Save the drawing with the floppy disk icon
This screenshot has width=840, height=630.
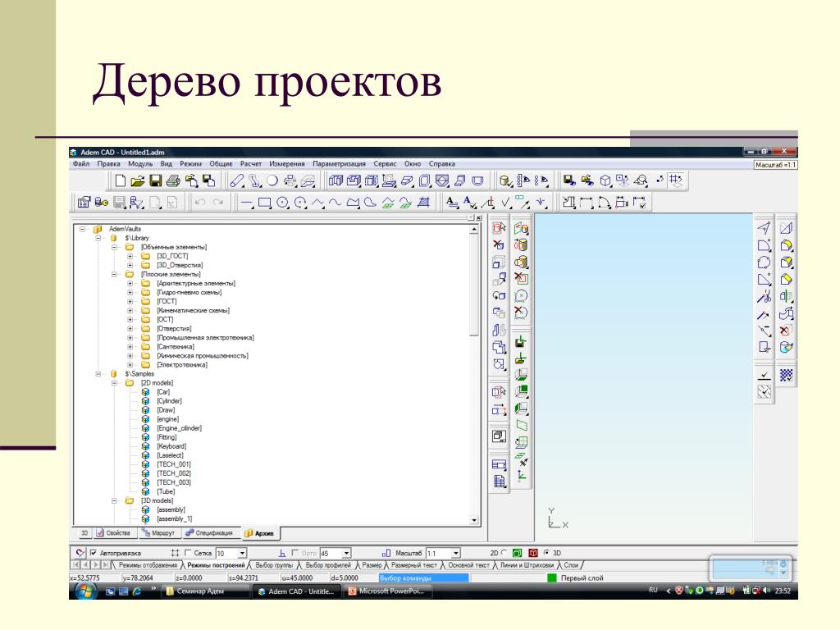click(155, 181)
